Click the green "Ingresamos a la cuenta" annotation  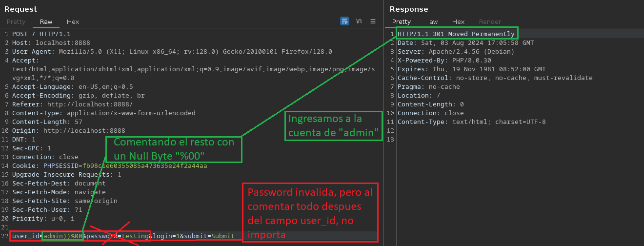tap(333, 125)
